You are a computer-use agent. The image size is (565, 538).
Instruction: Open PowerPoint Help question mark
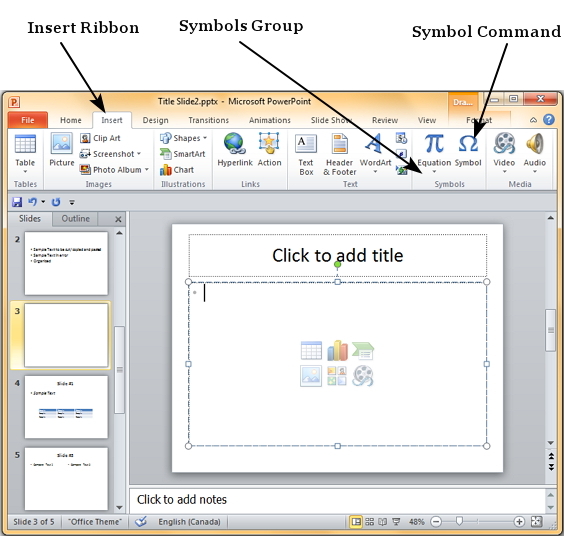548,120
